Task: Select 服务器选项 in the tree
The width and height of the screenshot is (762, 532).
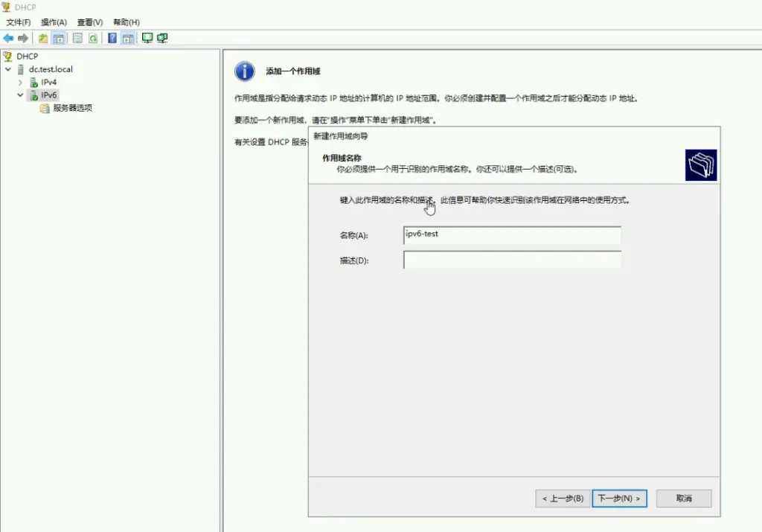Action: (x=72, y=108)
